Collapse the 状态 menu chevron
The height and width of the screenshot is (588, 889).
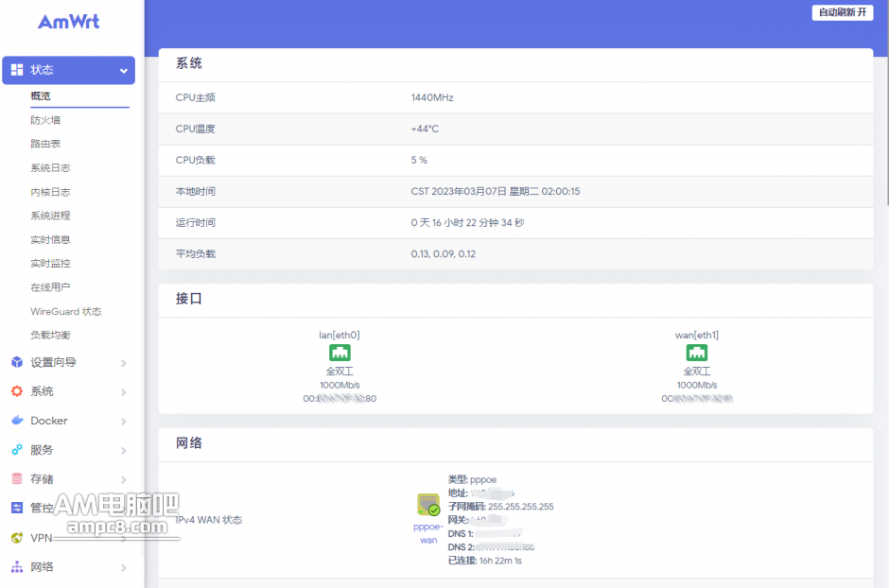pyautogui.click(x=124, y=71)
